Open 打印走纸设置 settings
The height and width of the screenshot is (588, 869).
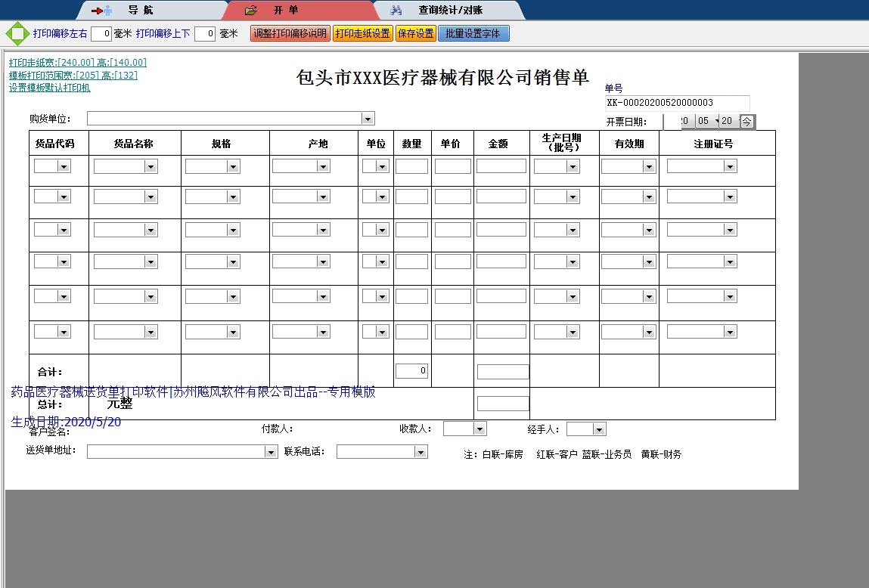tap(362, 34)
